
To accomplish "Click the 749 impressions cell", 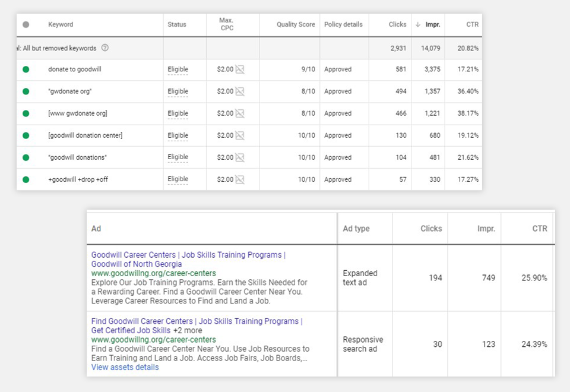I will [x=488, y=278].
